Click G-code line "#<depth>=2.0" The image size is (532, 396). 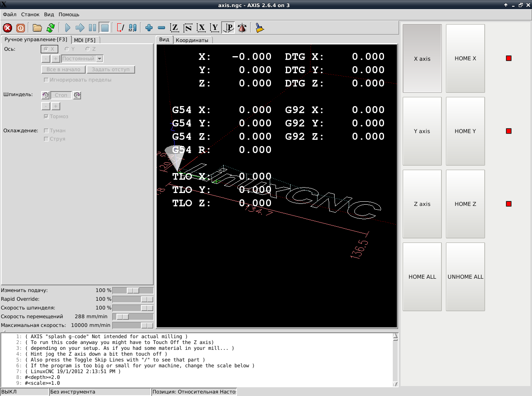[x=42, y=377]
